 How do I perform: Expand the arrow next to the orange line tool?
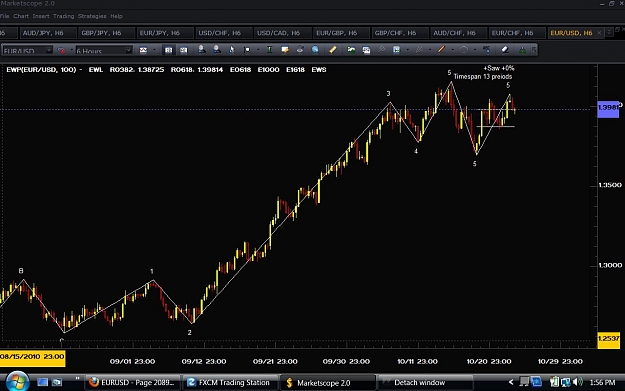(x=452, y=50)
